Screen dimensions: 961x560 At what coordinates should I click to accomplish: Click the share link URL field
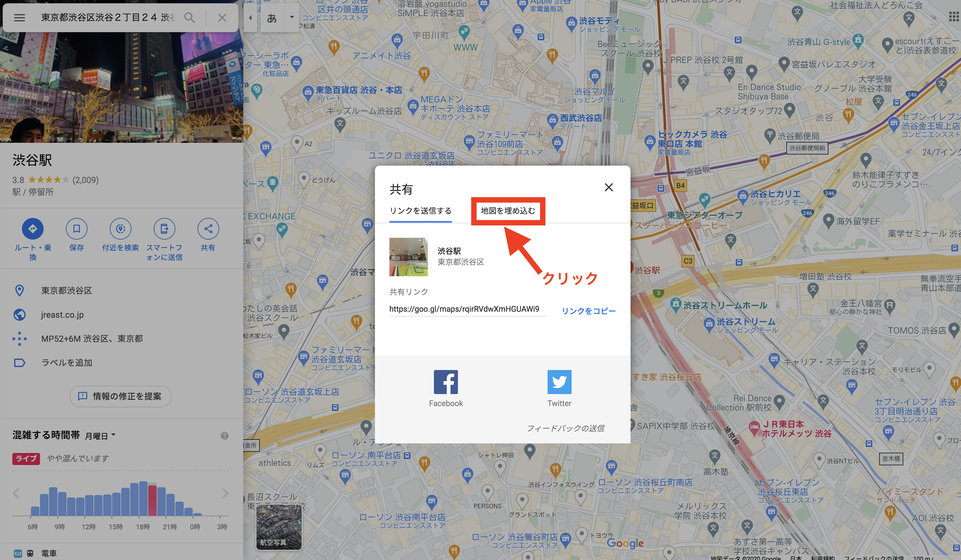click(x=468, y=310)
